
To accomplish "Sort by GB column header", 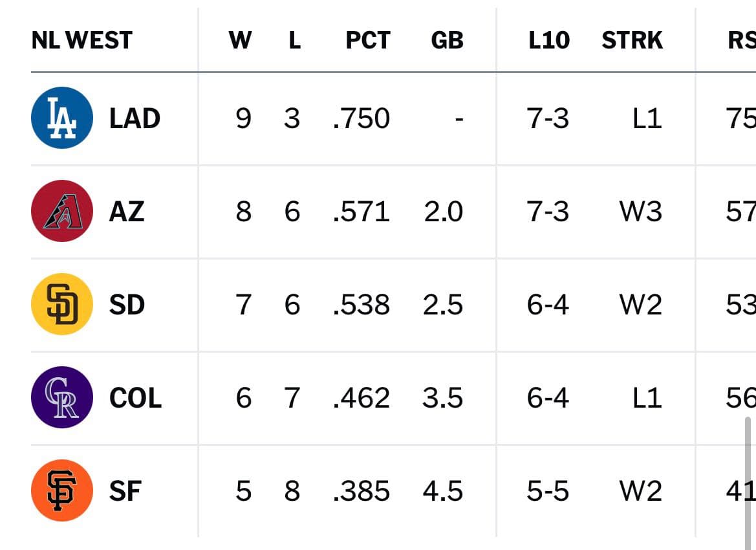I will coord(447,40).
